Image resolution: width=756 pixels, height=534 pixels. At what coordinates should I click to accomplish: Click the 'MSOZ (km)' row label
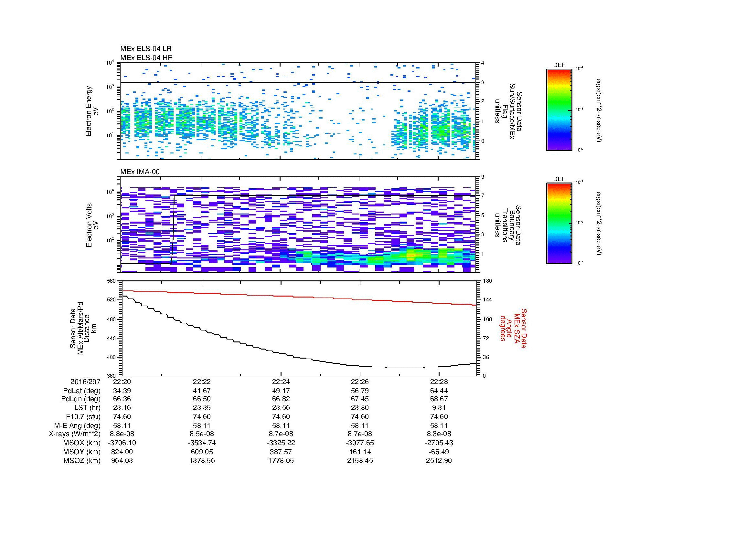(82, 461)
